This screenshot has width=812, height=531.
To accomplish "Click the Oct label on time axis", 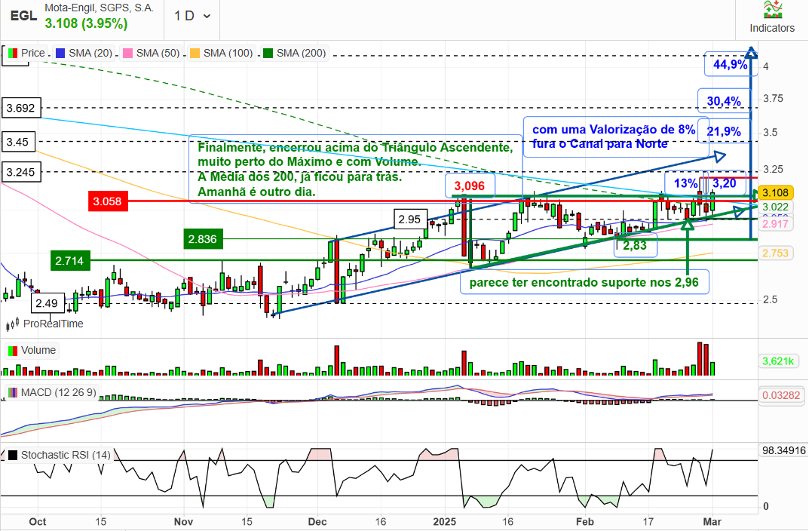I will 38,522.
